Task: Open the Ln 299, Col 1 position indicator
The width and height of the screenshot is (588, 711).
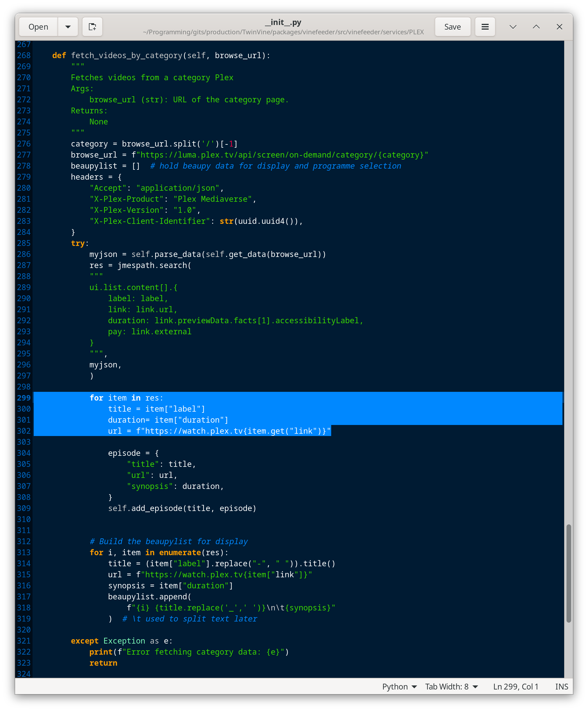Action: pyautogui.click(x=515, y=687)
